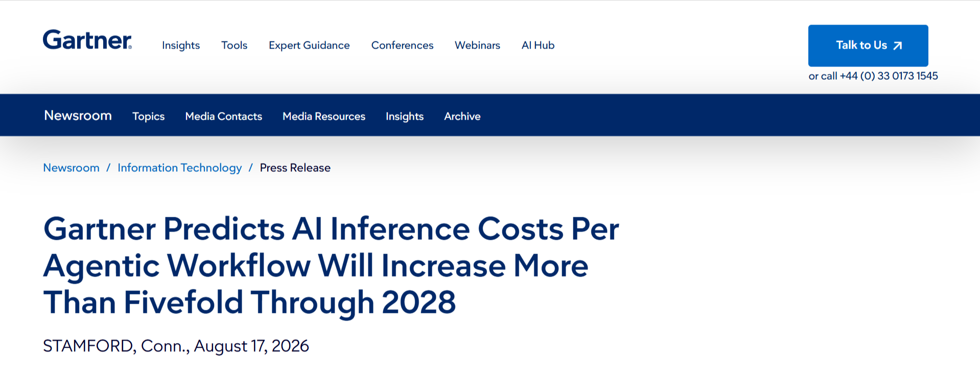This screenshot has width=980, height=385.
Task: Open the Webinars page
Action: (x=477, y=46)
